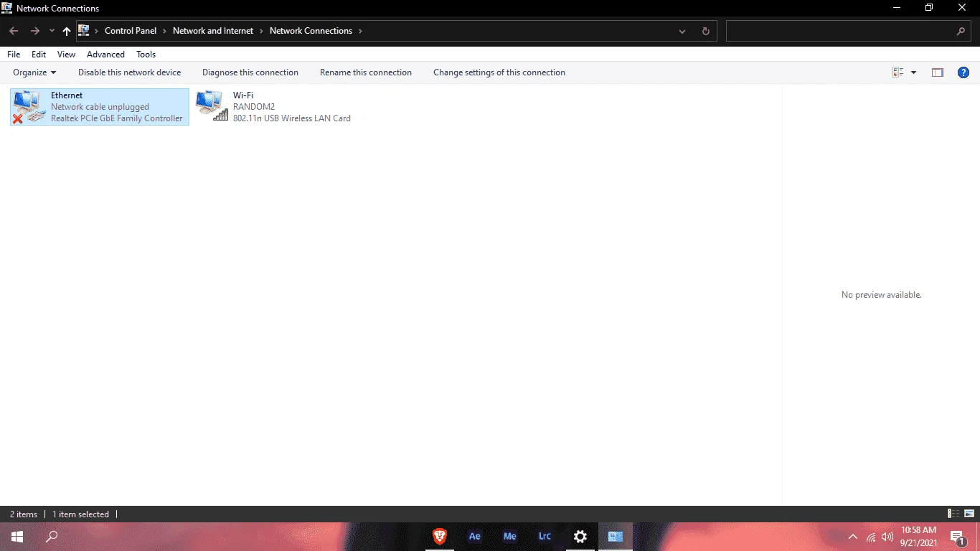
Task: Click the address bar location icon
Action: point(84,31)
